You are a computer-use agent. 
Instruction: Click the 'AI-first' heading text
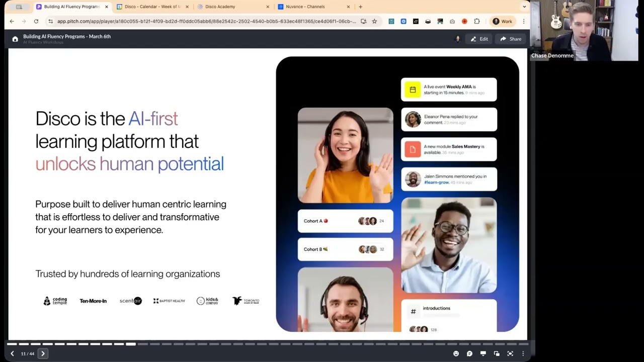153,119
